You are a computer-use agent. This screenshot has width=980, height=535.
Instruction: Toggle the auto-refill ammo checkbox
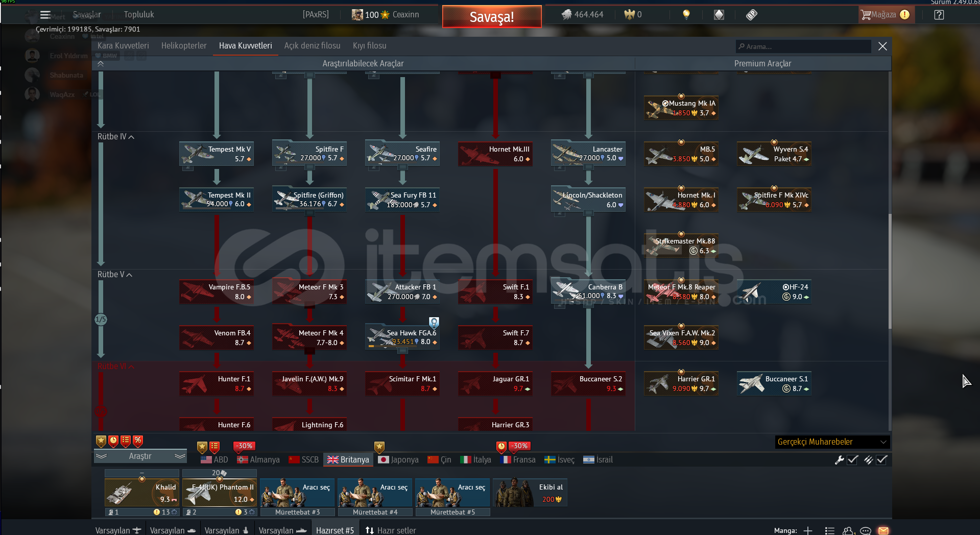(x=881, y=460)
